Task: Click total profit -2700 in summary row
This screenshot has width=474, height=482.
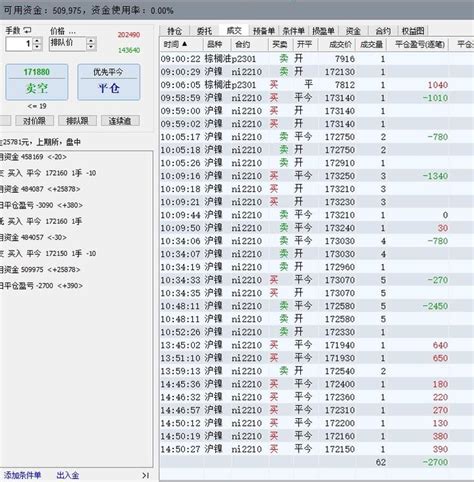Action: 435,462
